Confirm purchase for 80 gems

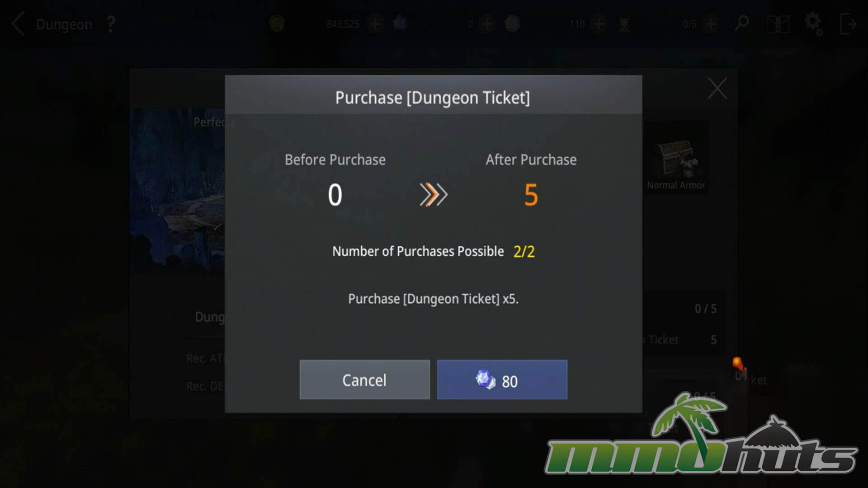pyautogui.click(x=502, y=380)
